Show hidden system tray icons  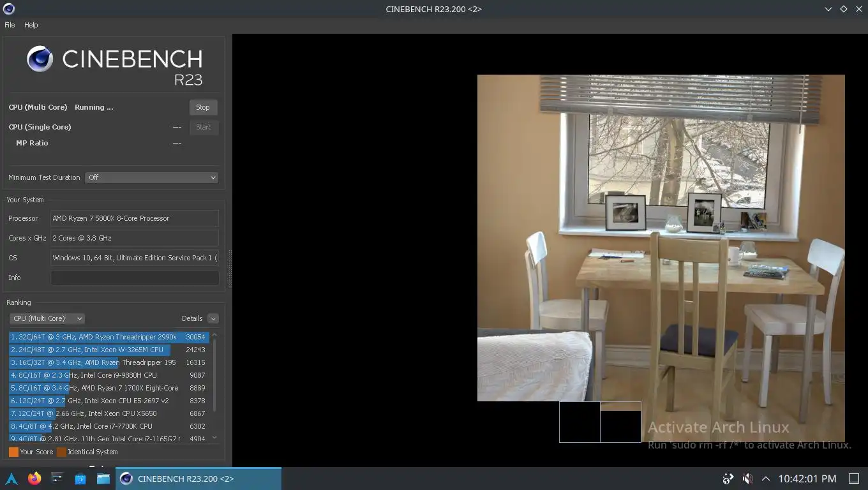tap(766, 479)
